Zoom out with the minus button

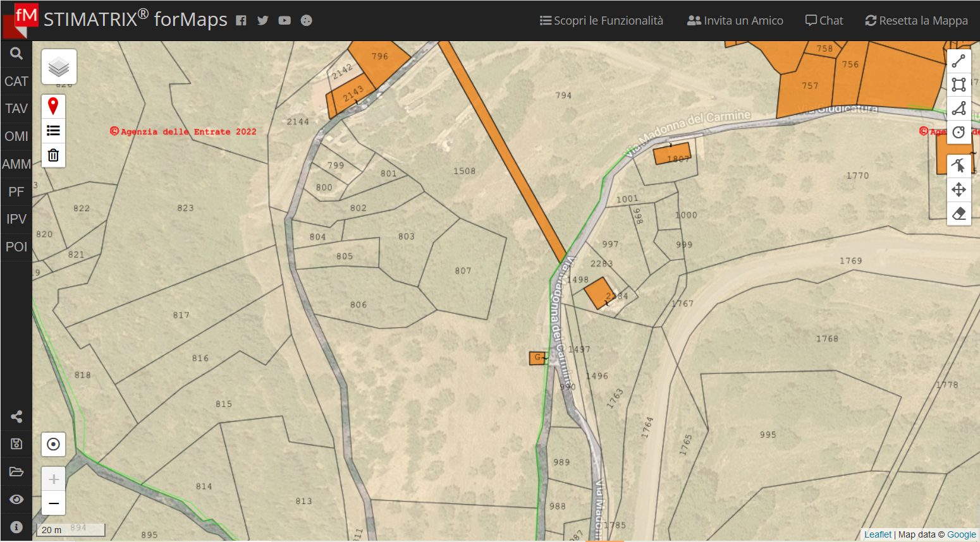point(53,503)
